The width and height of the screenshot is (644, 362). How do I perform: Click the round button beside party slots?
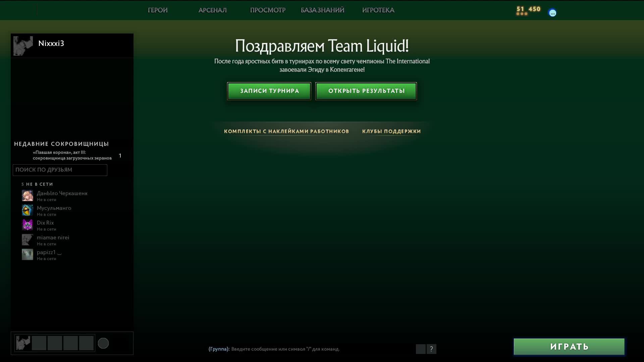(103, 343)
